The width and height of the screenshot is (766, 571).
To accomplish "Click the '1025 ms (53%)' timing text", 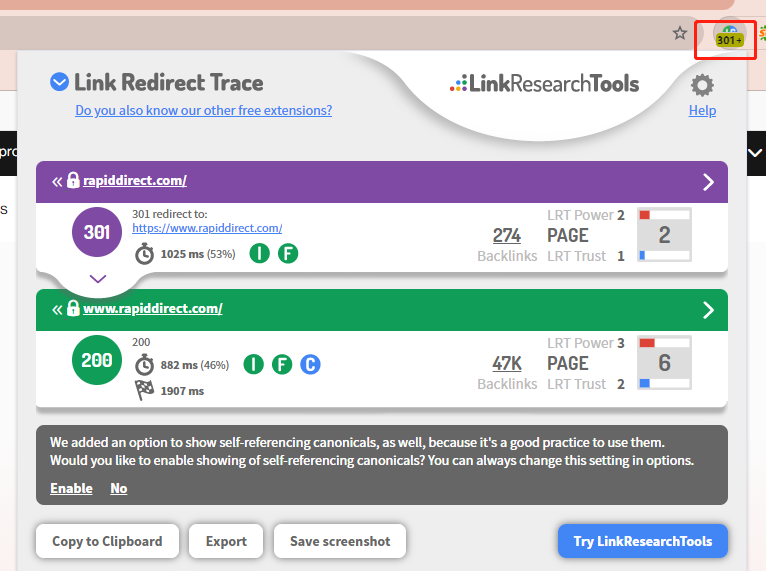I will tap(198, 254).
